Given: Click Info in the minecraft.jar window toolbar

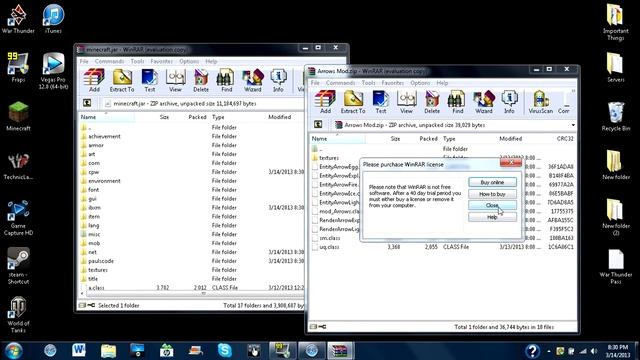Looking at the screenshot, I should click(278, 80).
